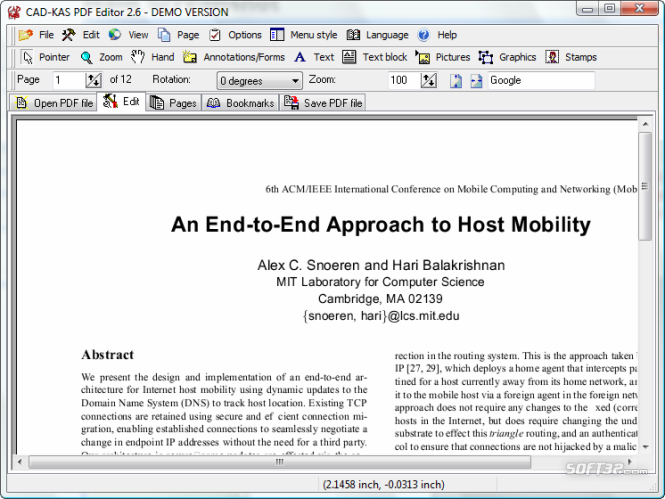Click the Zoom value field showing 100
Image resolution: width=665 pixels, height=499 pixels.
pyautogui.click(x=404, y=80)
